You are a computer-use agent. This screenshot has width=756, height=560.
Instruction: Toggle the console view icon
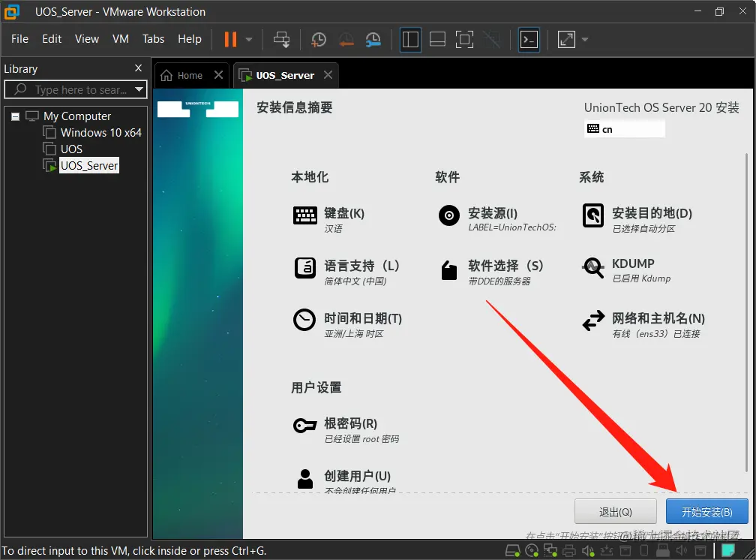click(529, 39)
